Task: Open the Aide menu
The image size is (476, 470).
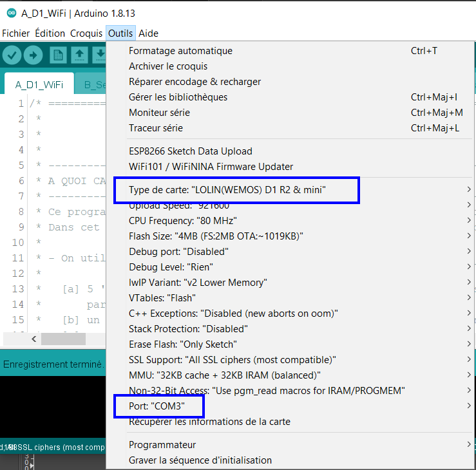Action: (149, 33)
